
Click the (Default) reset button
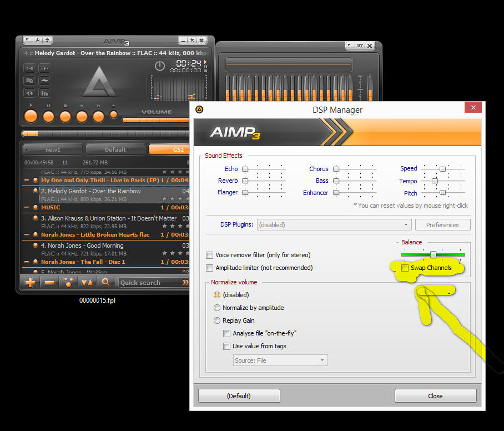(x=239, y=396)
